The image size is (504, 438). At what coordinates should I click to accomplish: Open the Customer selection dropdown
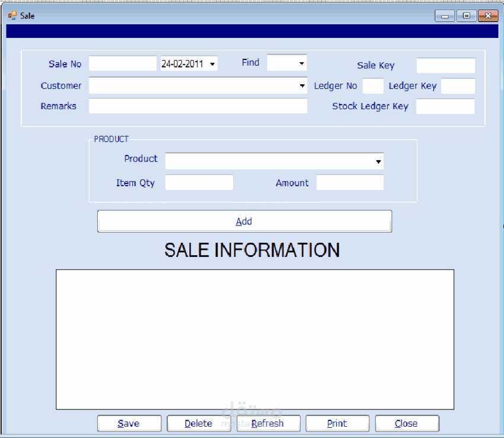302,85
